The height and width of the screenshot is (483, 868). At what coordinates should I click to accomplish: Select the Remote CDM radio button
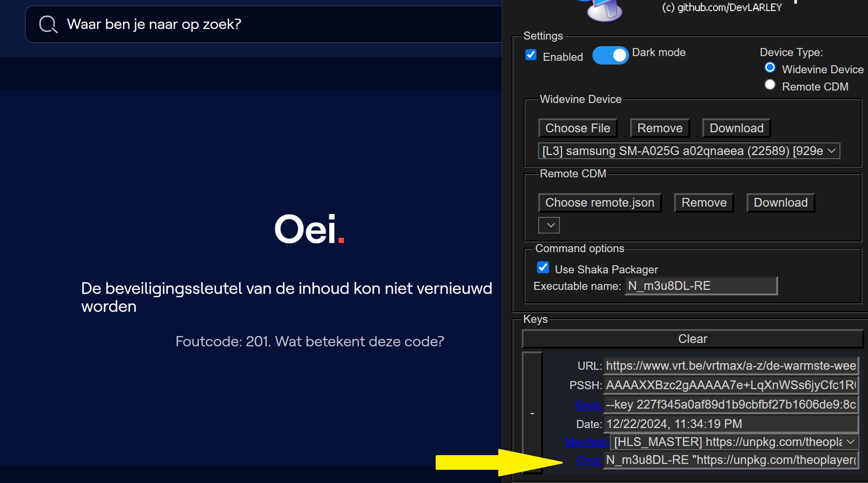770,85
